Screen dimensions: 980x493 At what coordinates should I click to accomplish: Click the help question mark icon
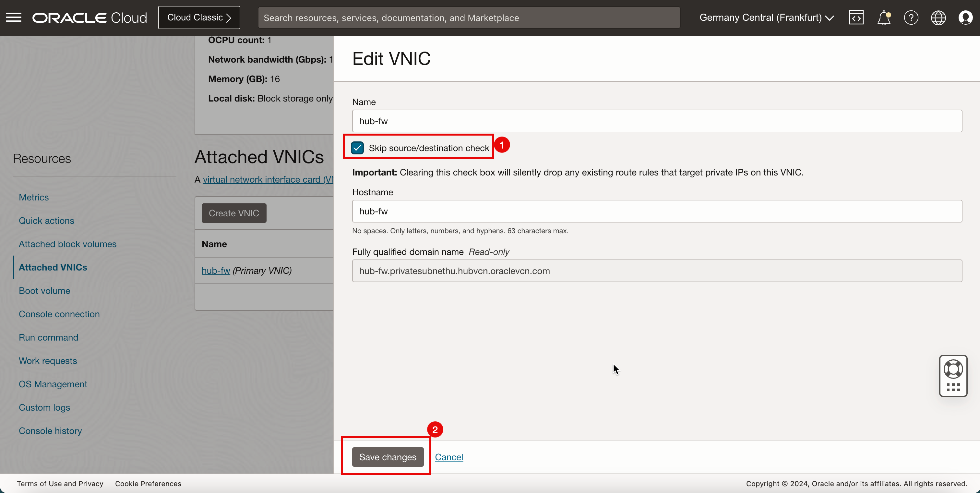[911, 18]
